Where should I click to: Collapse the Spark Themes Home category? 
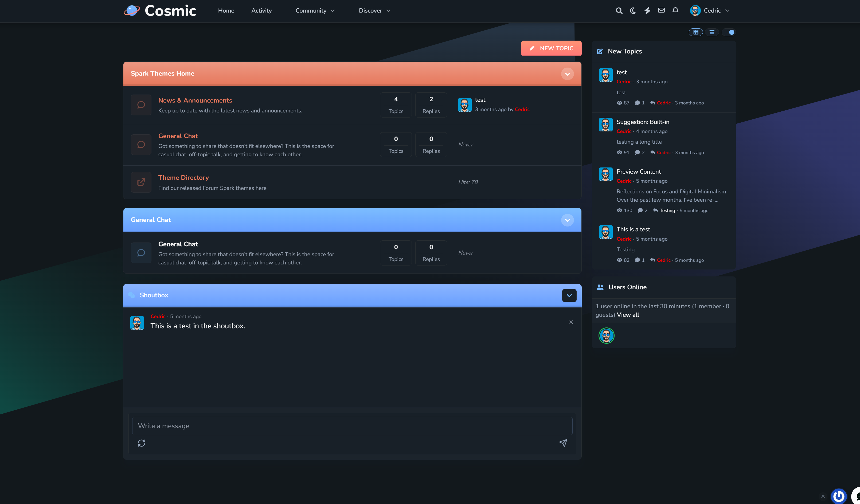tap(567, 74)
